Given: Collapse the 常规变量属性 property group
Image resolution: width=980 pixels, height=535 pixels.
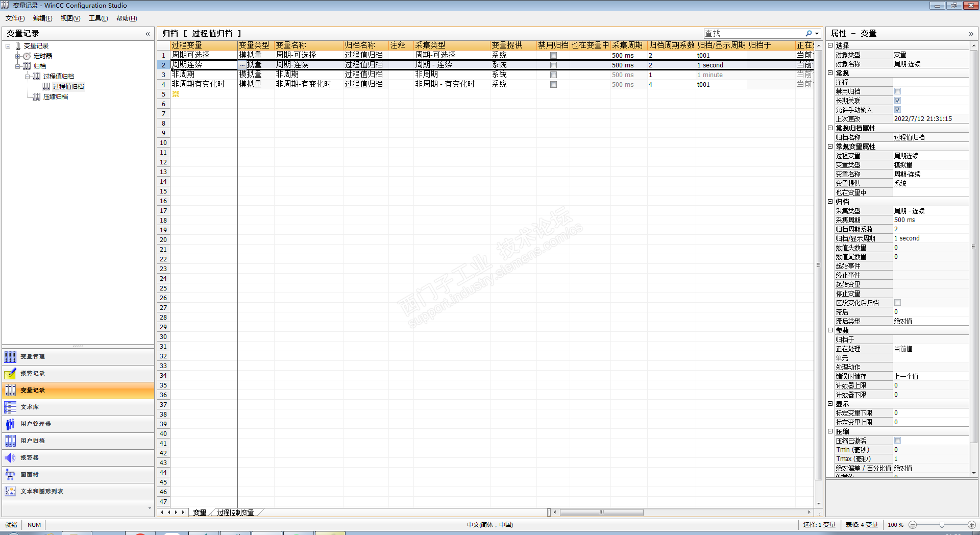Looking at the screenshot, I should click(830, 147).
